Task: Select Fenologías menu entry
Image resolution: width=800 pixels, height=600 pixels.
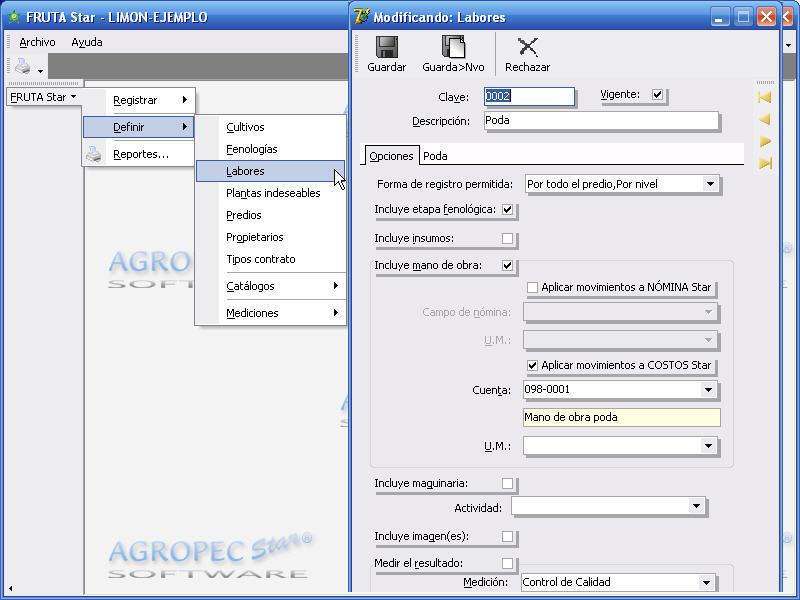Action: tap(271, 149)
